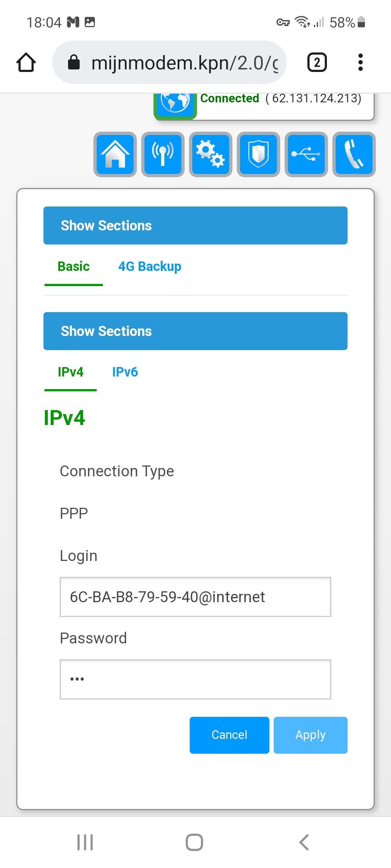
Task: Tap the site security lock icon
Action: coord(73,62)
